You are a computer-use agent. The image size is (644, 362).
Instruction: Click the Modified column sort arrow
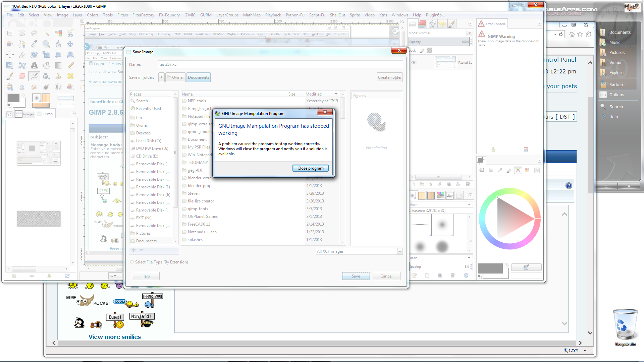click(336, 94)
